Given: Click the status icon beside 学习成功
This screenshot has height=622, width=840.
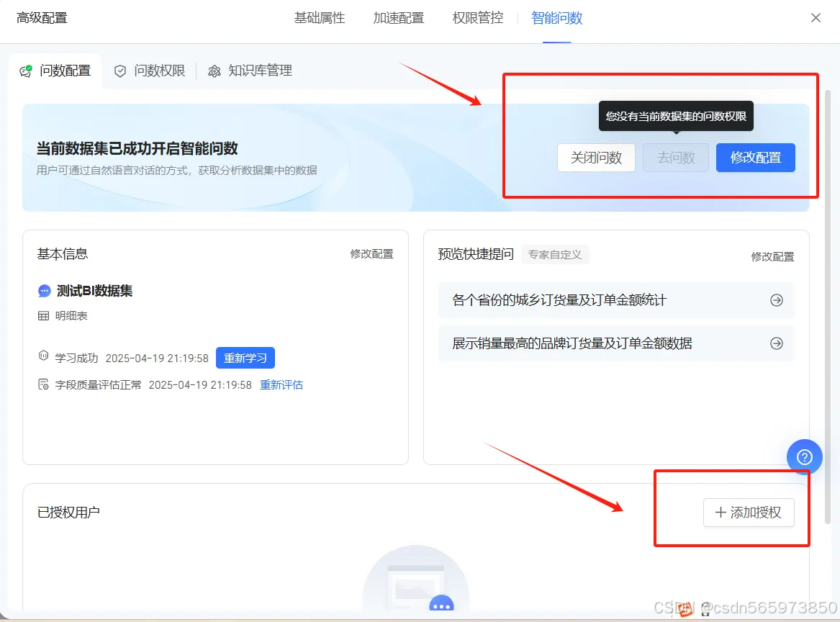Looking at the screenshot, I should click(x=42, y=355).
